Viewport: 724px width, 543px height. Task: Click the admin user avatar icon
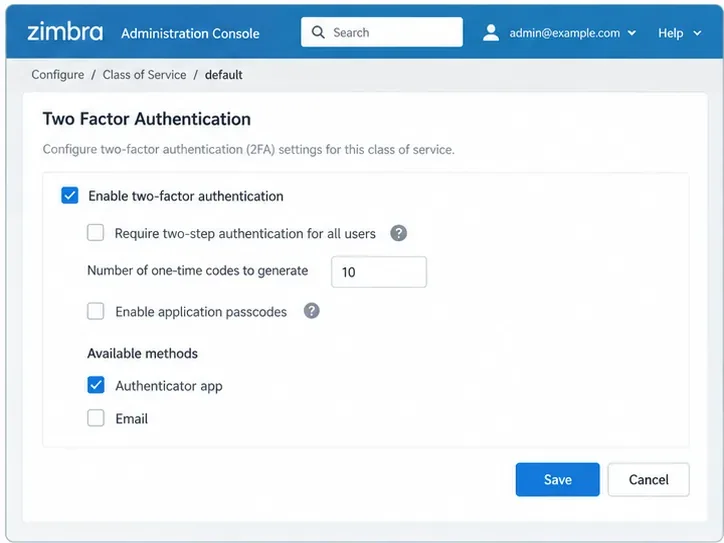coord(491,33)
